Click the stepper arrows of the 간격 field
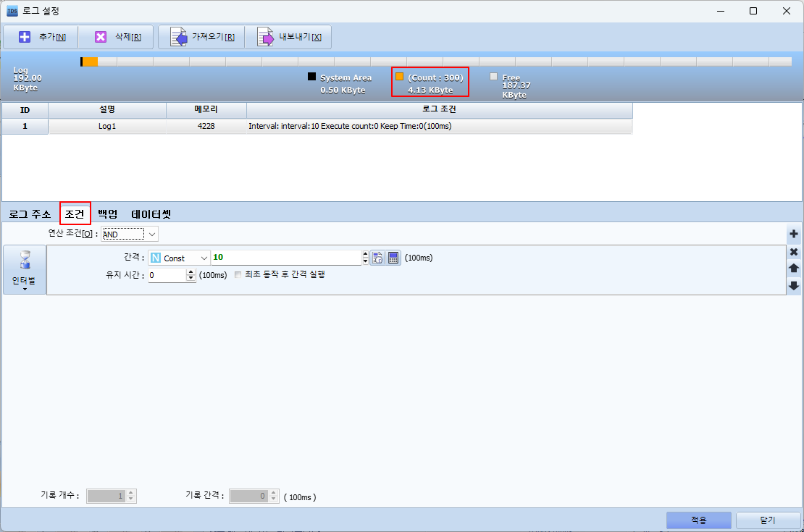This screenshot has width=804, height=532. (365, 258)
